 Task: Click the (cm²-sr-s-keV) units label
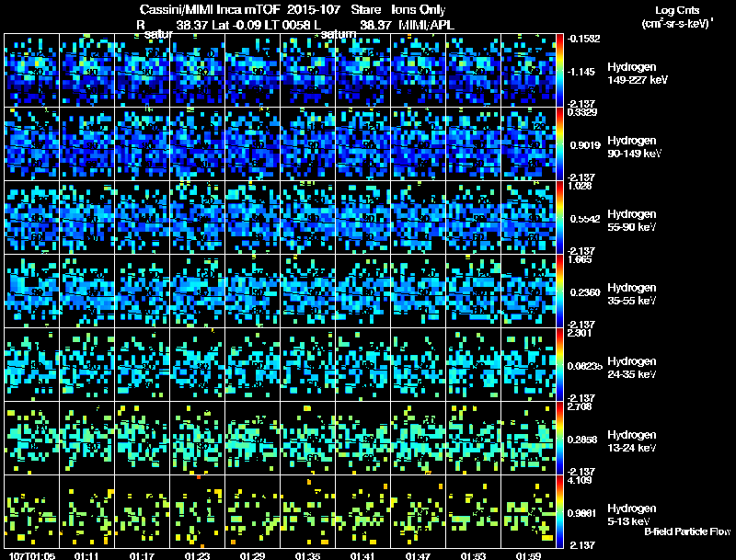pyautogui.click(x=677, y=24)
